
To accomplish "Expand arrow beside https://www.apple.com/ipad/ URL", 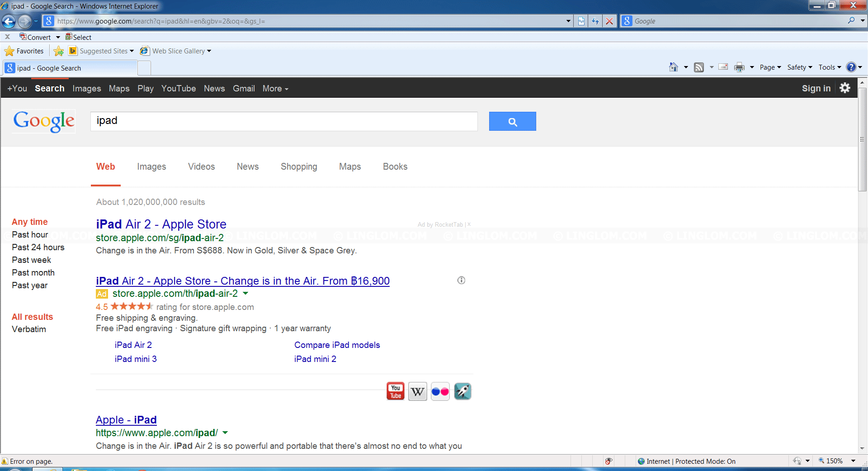I will [x=225, y=433].
